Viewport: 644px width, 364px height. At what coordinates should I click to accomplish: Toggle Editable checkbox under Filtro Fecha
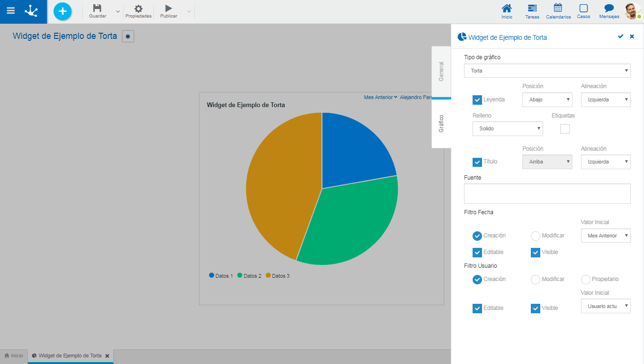tap(477, 253)
